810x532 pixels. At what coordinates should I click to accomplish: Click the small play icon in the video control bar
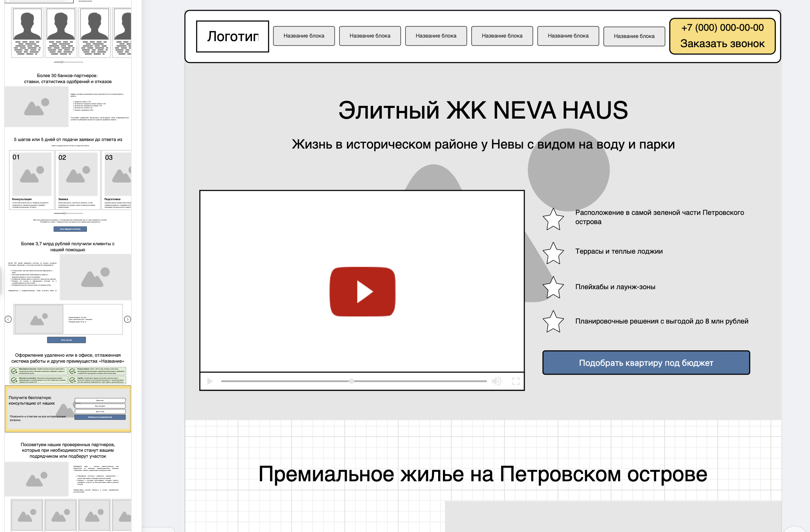[210, 381]
